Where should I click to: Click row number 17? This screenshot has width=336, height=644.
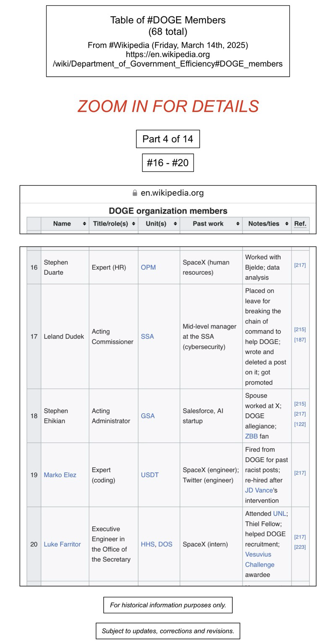click(x=34, y=336)
